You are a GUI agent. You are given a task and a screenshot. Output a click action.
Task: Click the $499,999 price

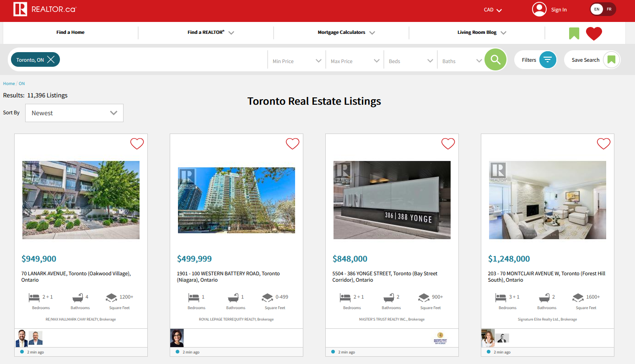click(x=194, y=259)
